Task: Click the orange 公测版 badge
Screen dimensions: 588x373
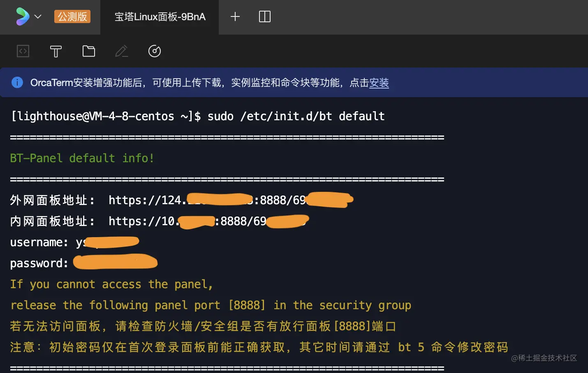Action: pos(72,16)
